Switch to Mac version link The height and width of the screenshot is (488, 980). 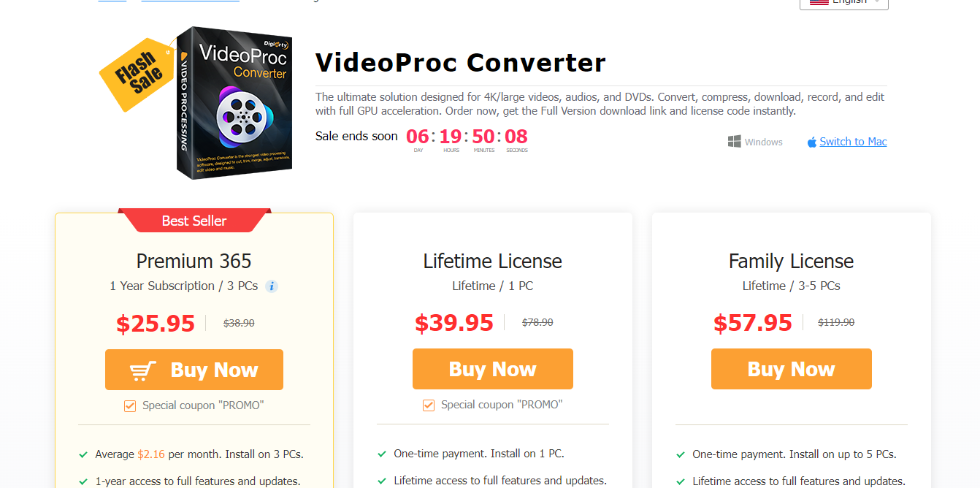853,142
